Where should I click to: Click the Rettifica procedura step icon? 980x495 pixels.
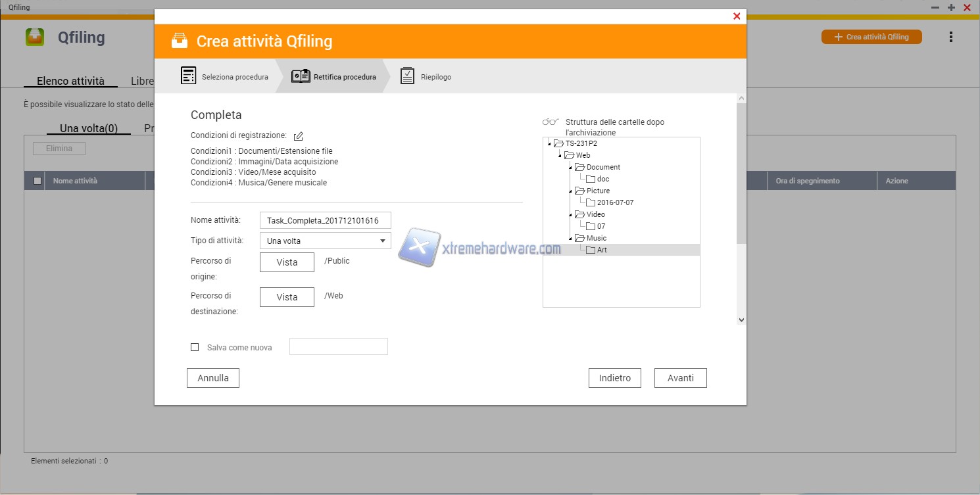(x=301, y=76)
